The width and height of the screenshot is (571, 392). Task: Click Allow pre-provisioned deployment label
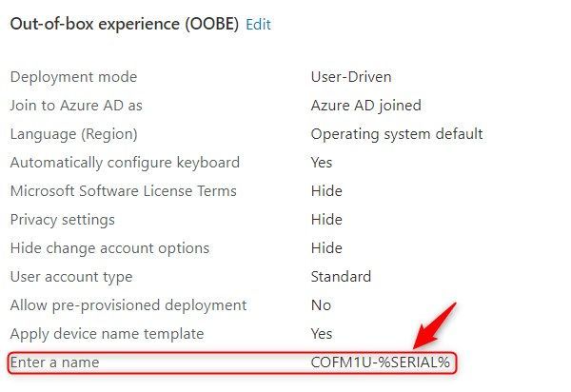coord(128,305)
